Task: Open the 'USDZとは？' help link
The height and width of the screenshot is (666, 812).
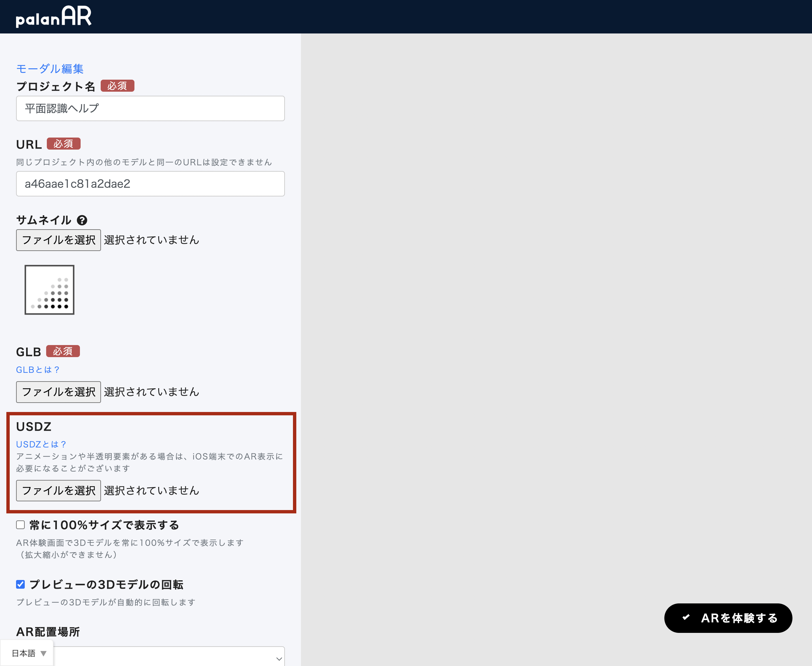Action: tap(41, 444)
